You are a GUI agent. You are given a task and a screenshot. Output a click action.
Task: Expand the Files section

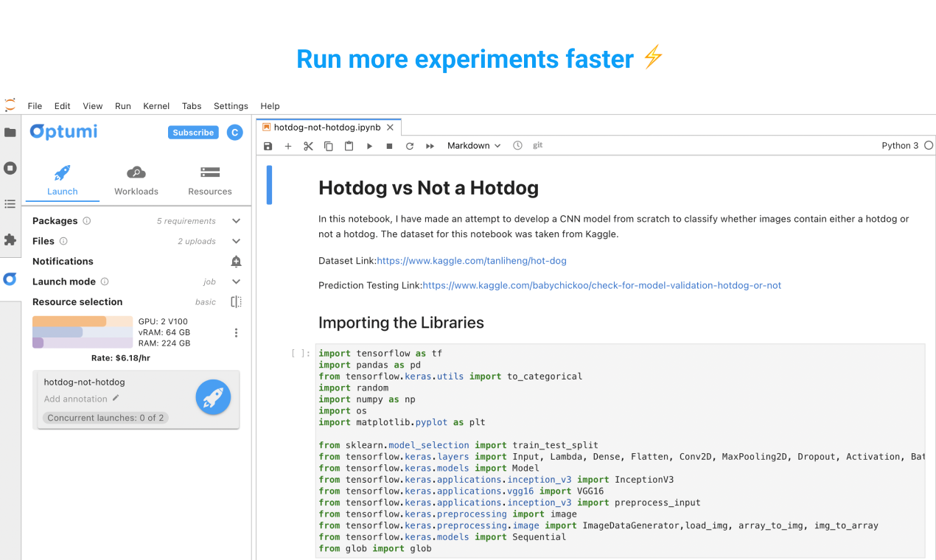[236, 241]
